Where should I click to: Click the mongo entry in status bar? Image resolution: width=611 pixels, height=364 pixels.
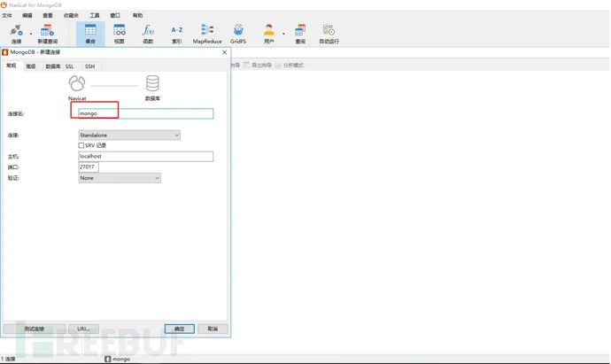pyautogui.click(x=117, y=359)
